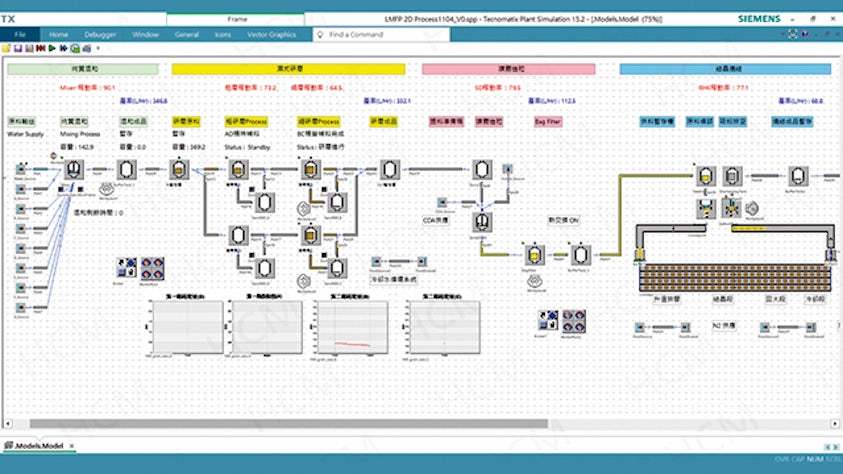
Task: Click the full-screen icon beside help
Action: tap(793, 34)
